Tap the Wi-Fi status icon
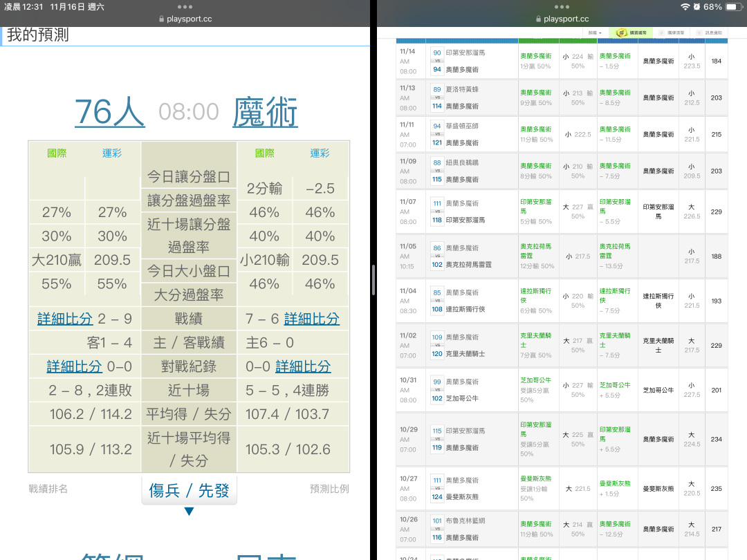Viewport: 747px width, 560px height. [685, 7]
